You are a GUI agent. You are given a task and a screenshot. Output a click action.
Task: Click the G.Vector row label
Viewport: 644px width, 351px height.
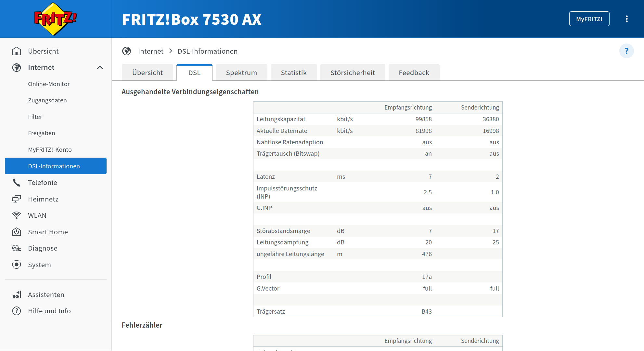(x=268, y=289)
